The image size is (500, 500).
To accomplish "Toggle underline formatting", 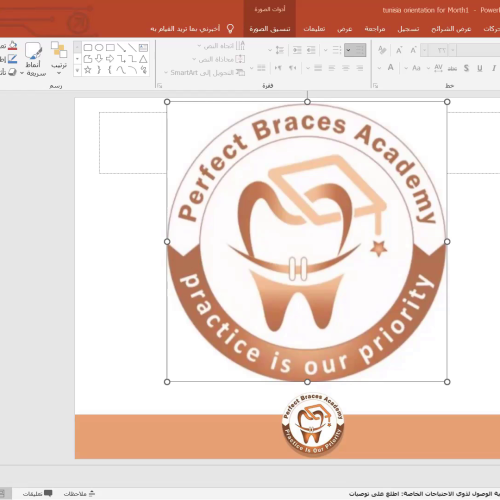I will [480, 68].
